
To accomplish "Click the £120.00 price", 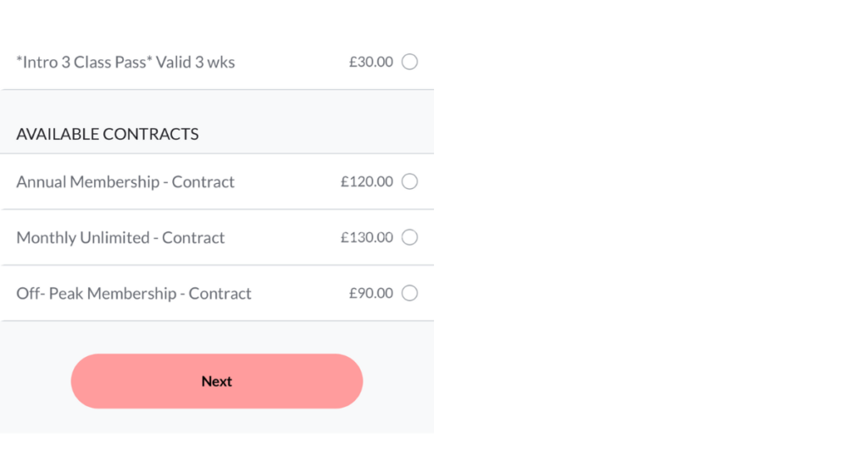I will (x=367, y=181).
